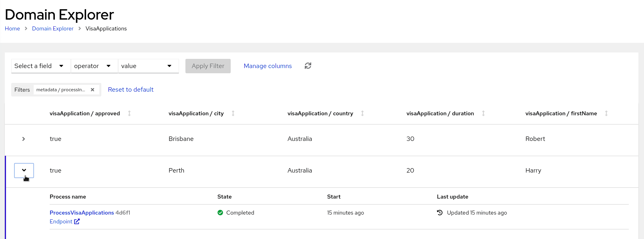Click the Filters label

22,90
